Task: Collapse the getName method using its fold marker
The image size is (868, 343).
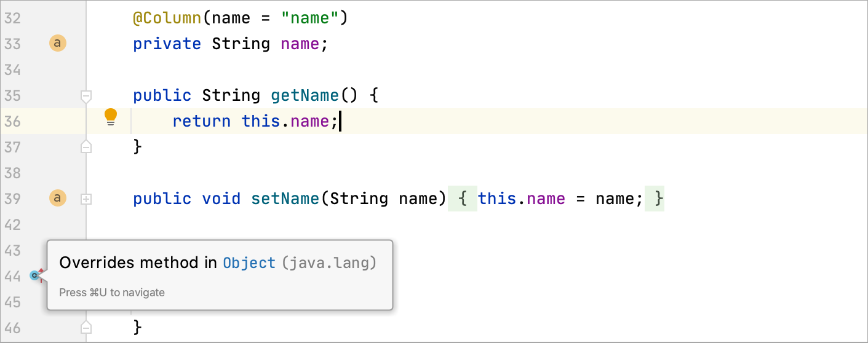Action: click(x=86, y=96)
